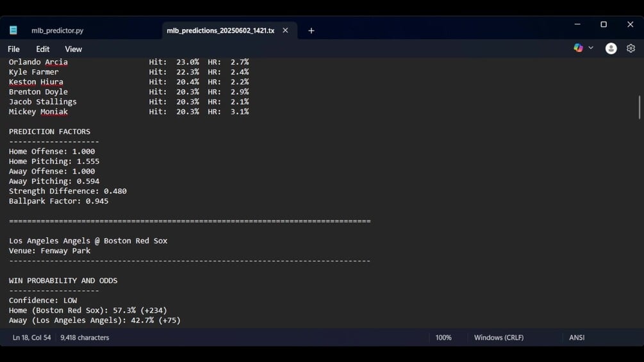Click the PREDICTION FACTORS heading
The image size is (644, 362).
[x=50, y=132]
